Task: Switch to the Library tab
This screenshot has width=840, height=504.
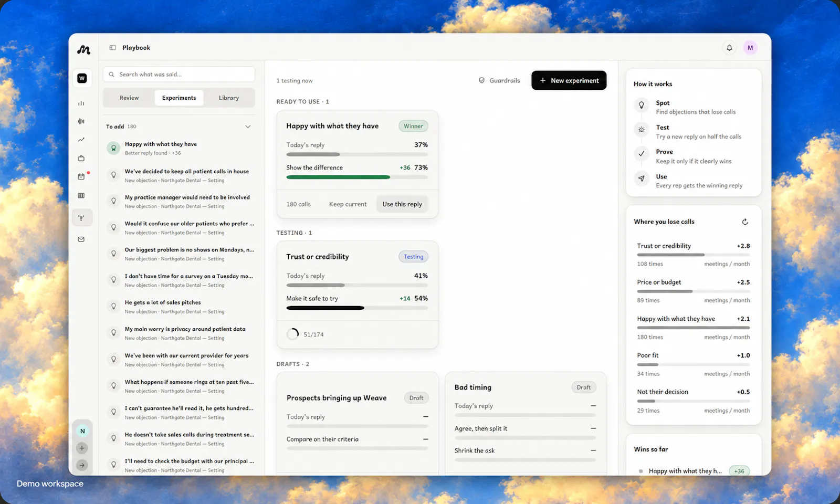Action: tap(229, 98)
